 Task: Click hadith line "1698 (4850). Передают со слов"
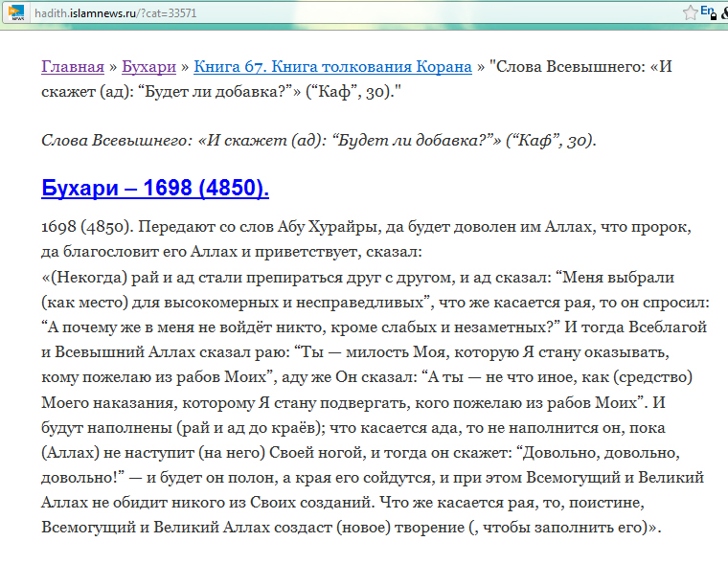tap(366, 227)
